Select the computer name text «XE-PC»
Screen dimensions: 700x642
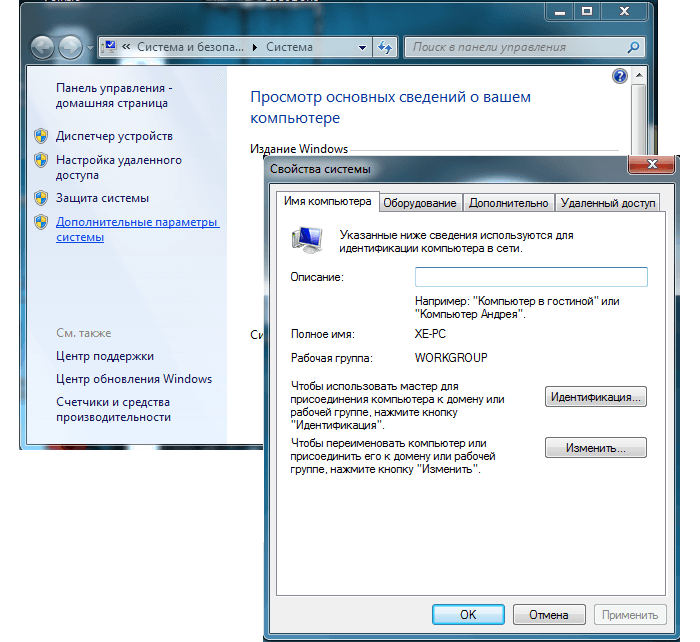click(x=430, y=334)
